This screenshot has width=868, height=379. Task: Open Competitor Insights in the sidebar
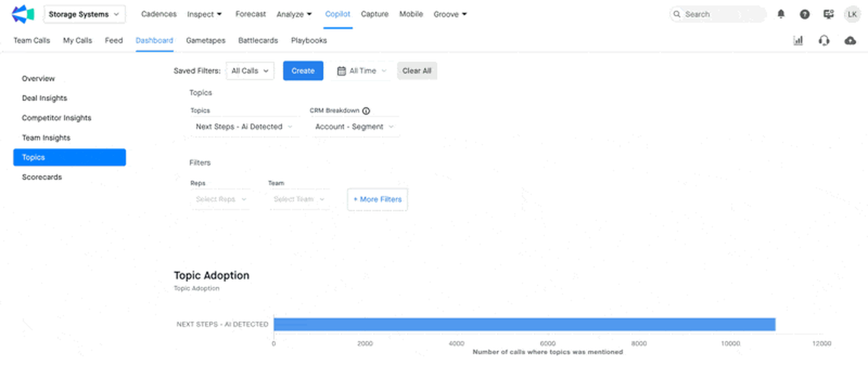coord(56,118)
